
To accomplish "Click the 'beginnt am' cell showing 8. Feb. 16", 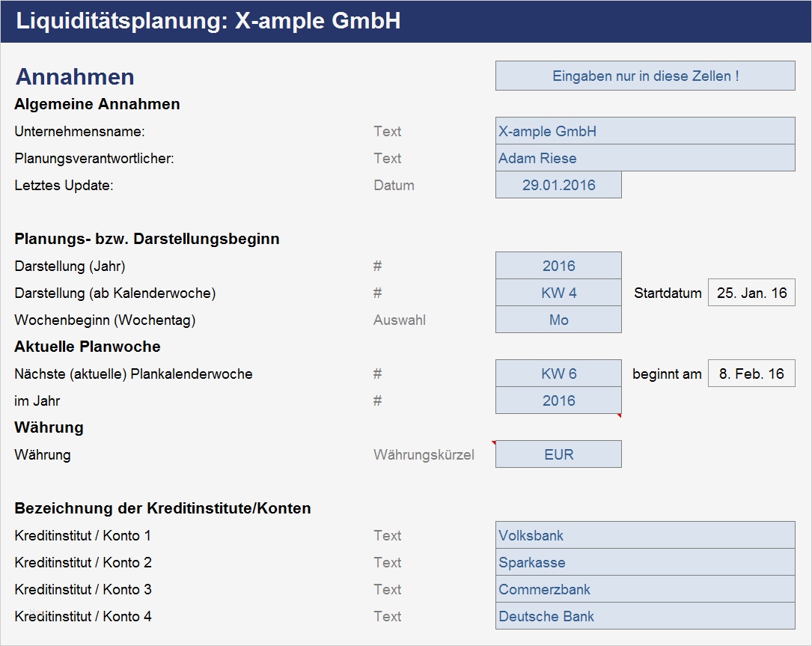I will [x=751, y=374].
